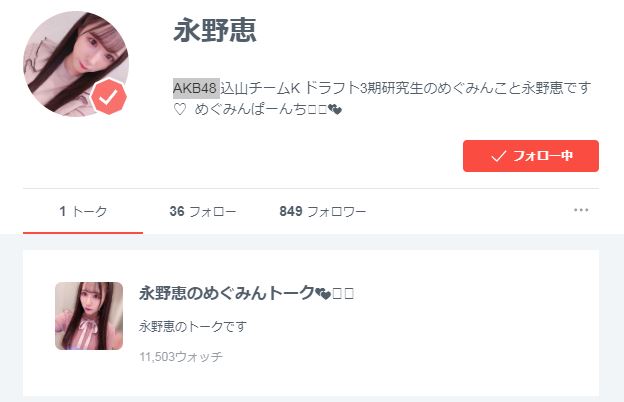This screenshot has height=402, width=624.
Task: Open the three-dot more options menu
Action: point(581,210)
